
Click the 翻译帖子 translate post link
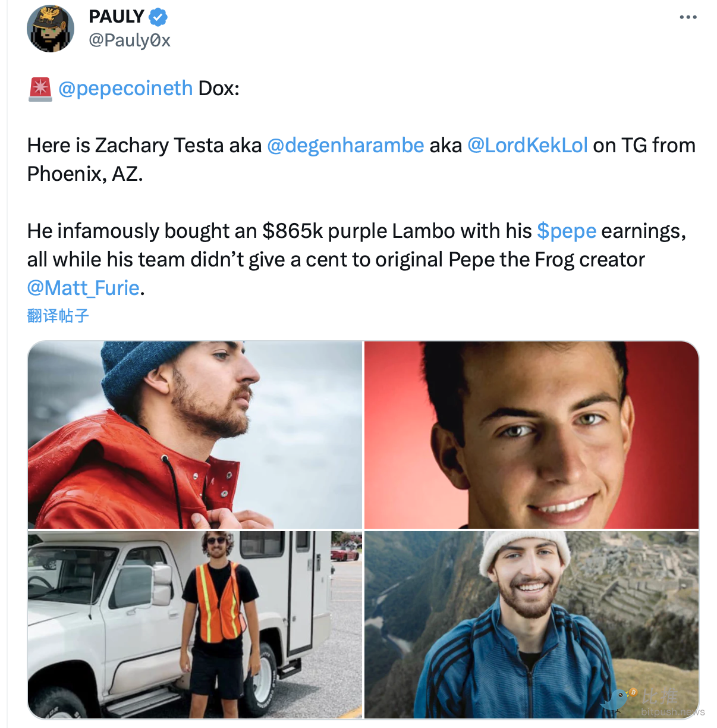(x=58, y=316)
